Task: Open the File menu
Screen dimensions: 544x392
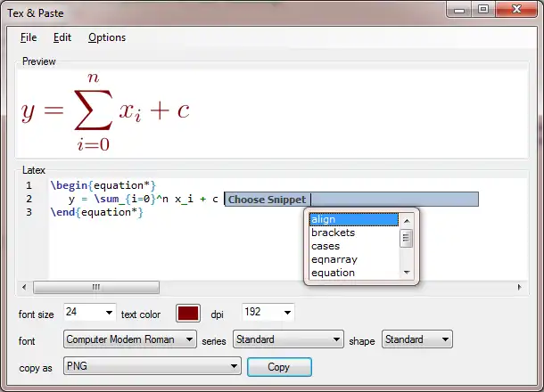Action: point(29,37)
